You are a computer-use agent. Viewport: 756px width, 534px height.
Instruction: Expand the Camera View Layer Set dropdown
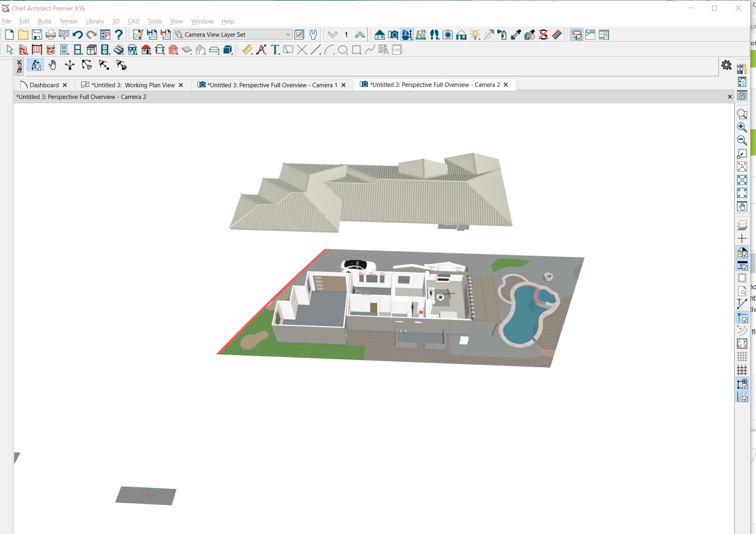[x=288, y=35]
